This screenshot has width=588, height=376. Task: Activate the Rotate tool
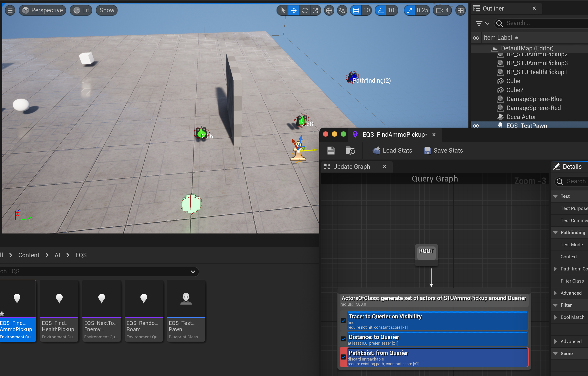(305, 10)
